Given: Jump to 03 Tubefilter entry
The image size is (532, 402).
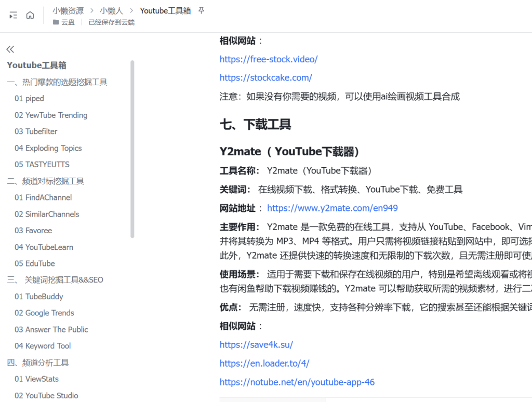Looking at the screenshot, I should click(x=36, y=131).
